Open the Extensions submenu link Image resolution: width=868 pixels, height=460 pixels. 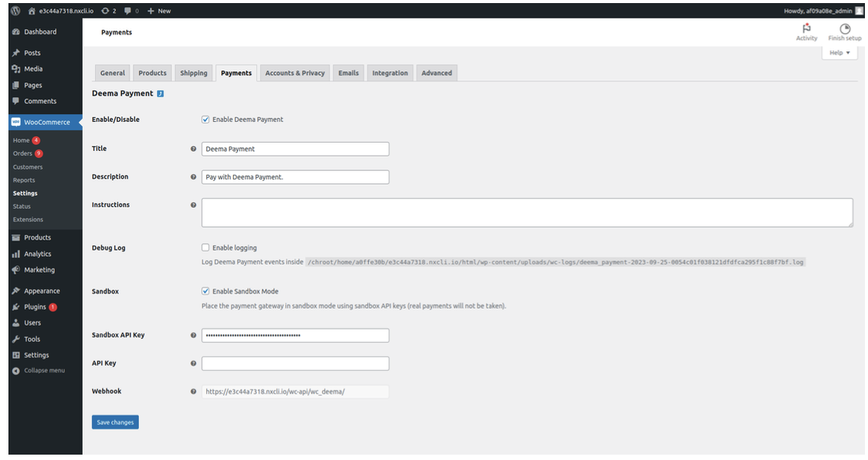point(28,219)
